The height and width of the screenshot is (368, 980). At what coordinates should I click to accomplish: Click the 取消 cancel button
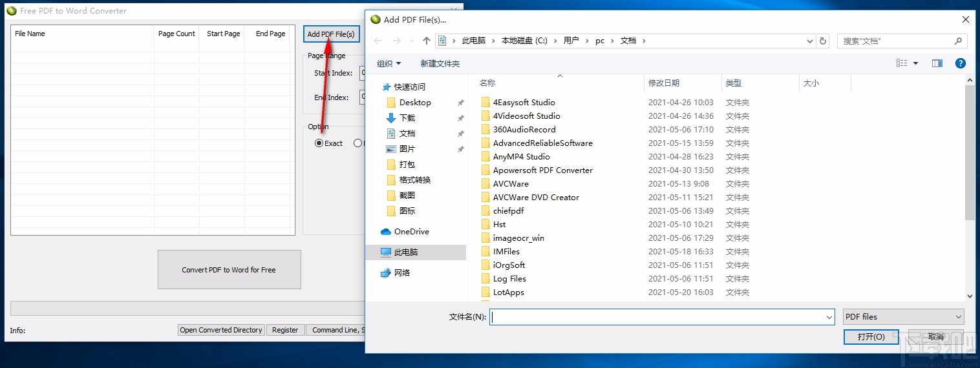(x=936, y=337)
